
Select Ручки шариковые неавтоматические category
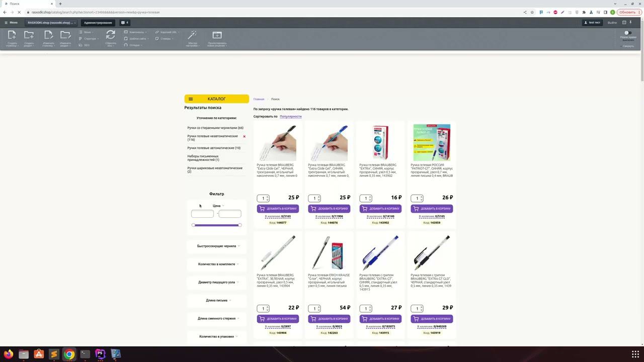(x=215, y=169)
